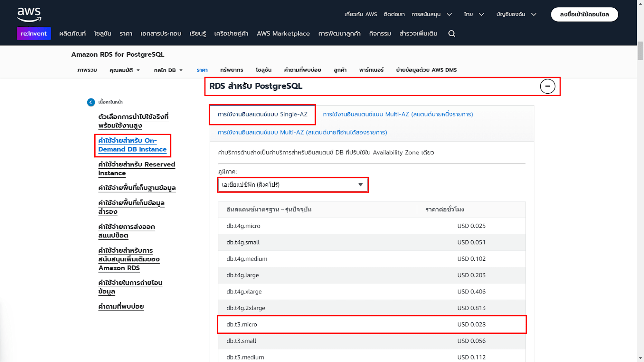The image size is (644, 362).
Task: Go to ค่าใช้จ่ายในการถ่ายโอนข้อมูล link
Action: pos(130,287)
